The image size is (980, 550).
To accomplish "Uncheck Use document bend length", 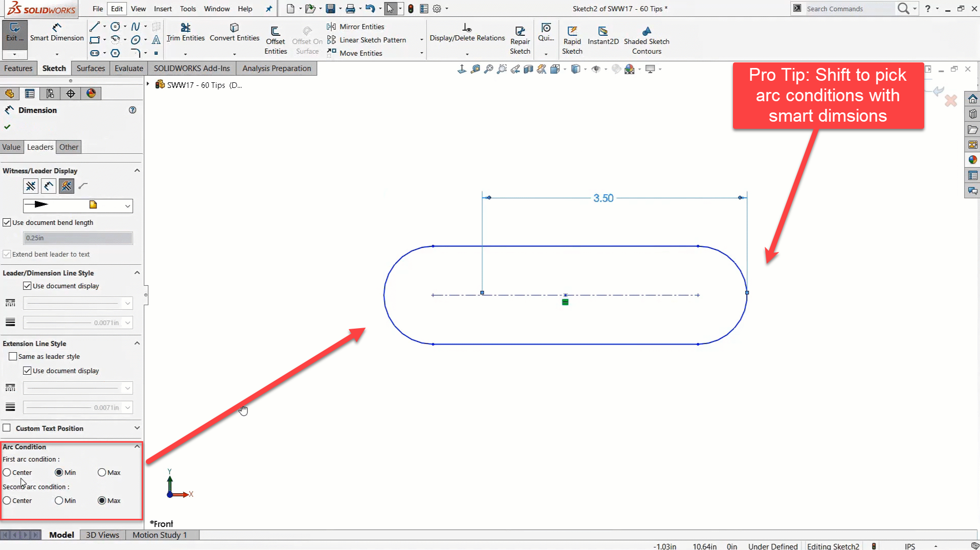I will pos(7,222).
